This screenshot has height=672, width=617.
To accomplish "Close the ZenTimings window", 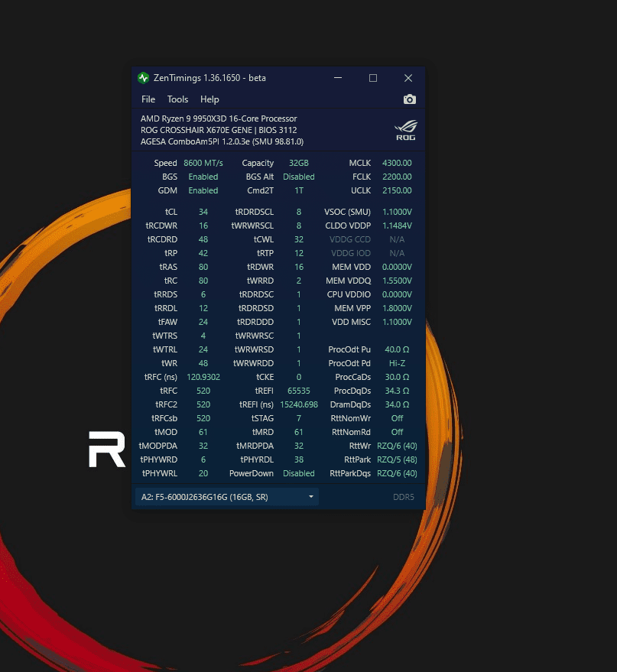I will tap(408, 78).
